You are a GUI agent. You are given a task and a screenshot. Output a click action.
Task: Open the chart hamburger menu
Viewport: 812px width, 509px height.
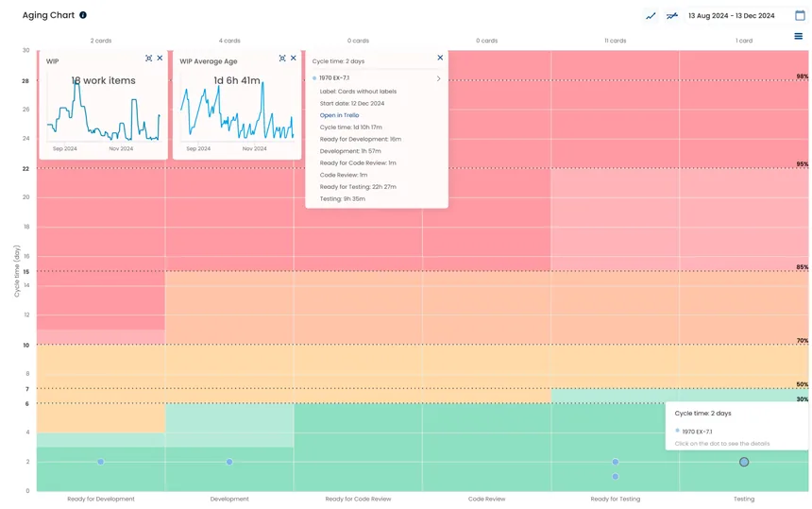(798, 36)
